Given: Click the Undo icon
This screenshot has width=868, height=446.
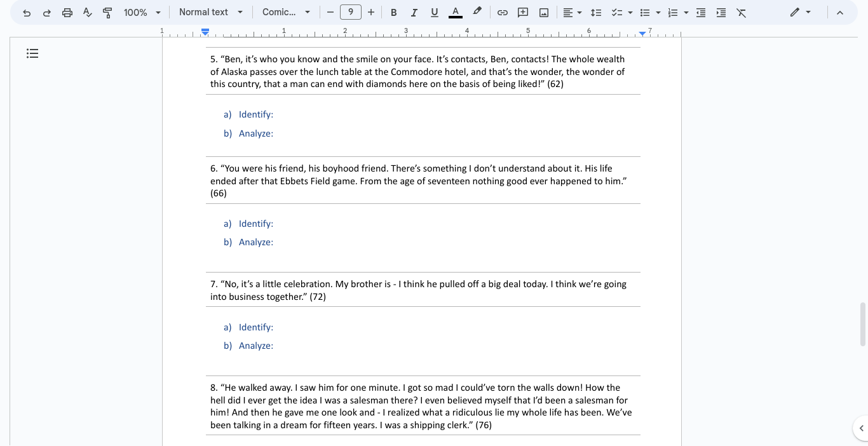Looking at the screenshot, I should coord(27,13).
